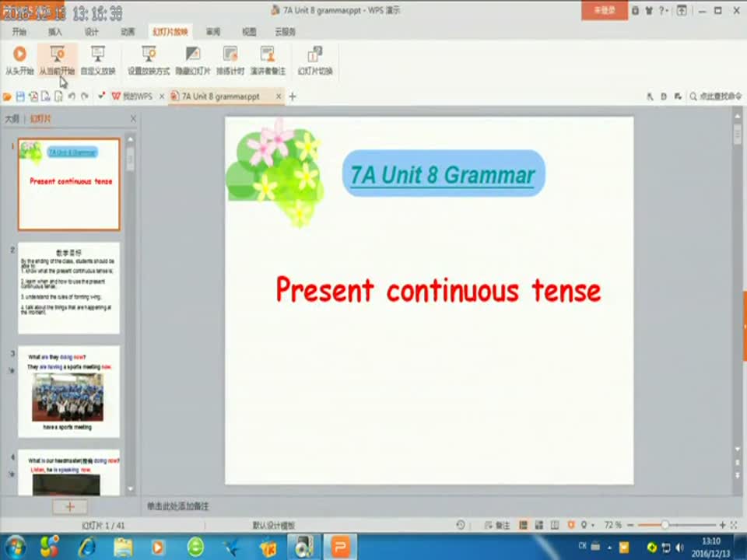Open slideshow setup (设置放映方式)
747x560 pixels.
coord(149,60)
